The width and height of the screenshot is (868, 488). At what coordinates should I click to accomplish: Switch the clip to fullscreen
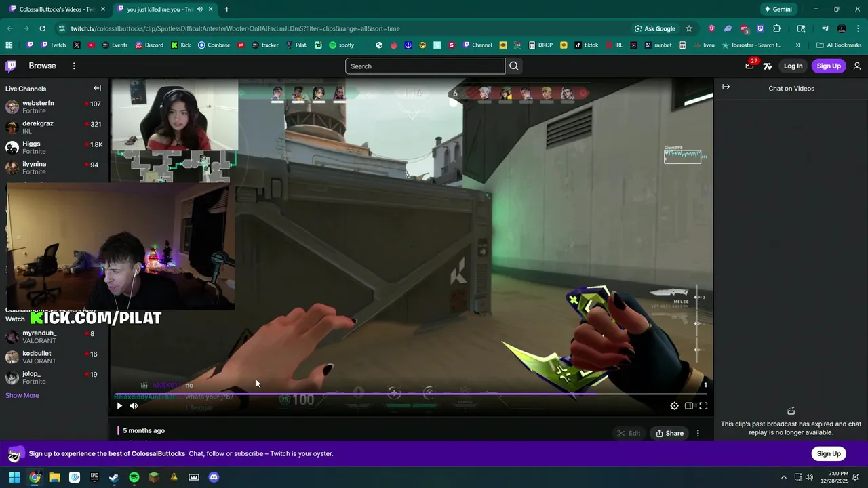pos(703,406)
